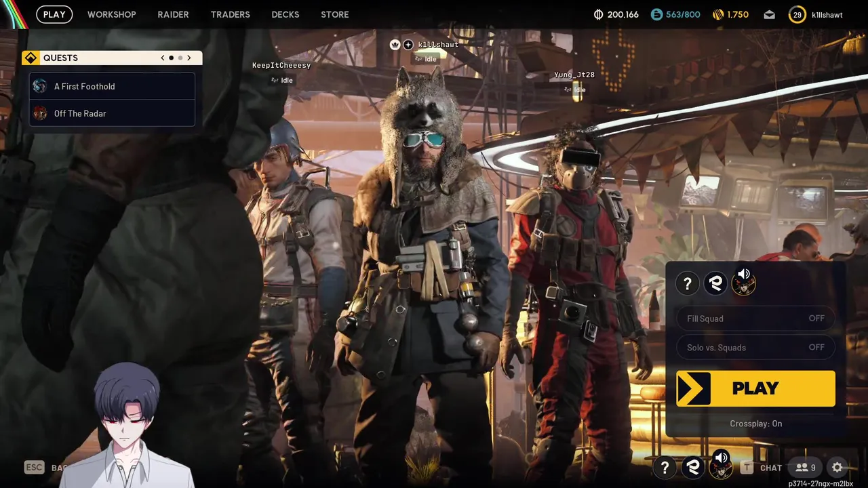Open the DECKS tab
Screen dimensions: 868x488
pos(285,14)
